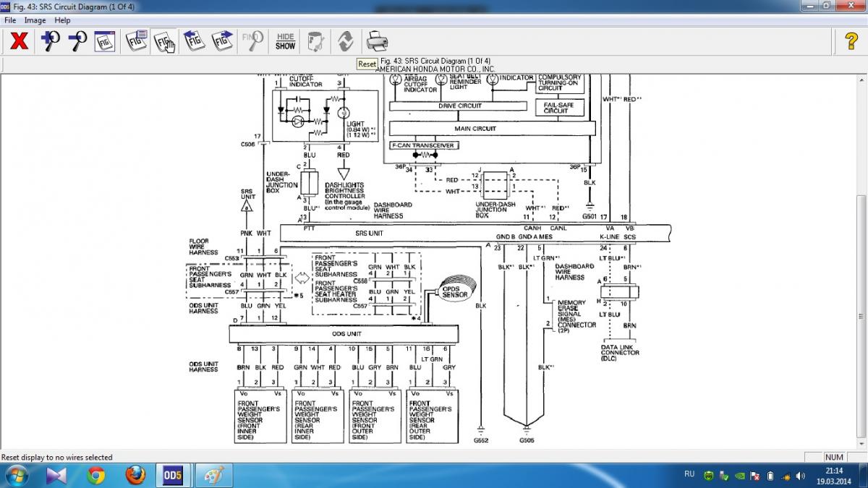The image size is (868, 488).
Task: Open the File menu
Action: point(11,20)
